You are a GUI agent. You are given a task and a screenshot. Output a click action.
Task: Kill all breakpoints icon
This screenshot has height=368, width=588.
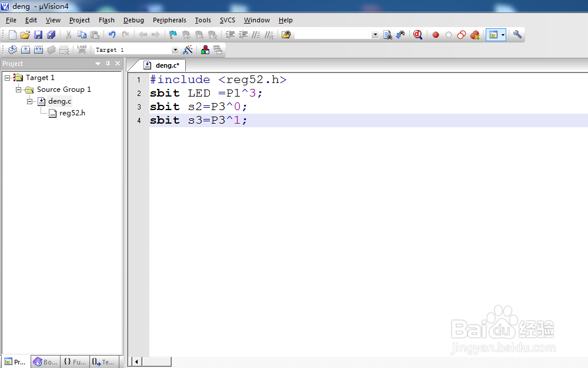(x=475, y=35)
